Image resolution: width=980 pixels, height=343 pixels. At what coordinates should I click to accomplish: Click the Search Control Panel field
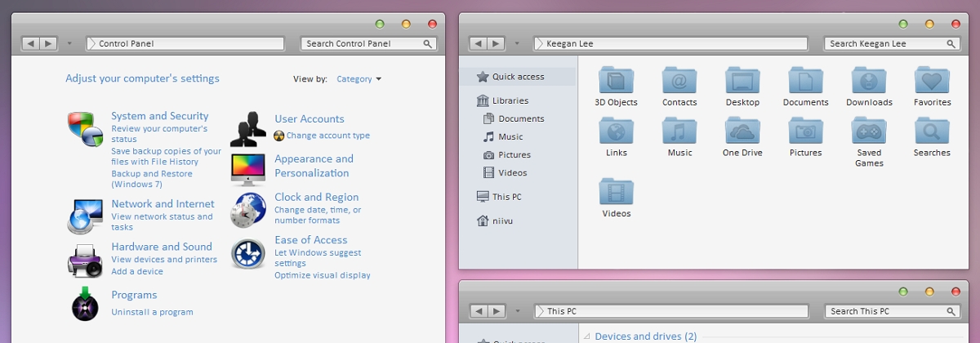coord(368,44)
